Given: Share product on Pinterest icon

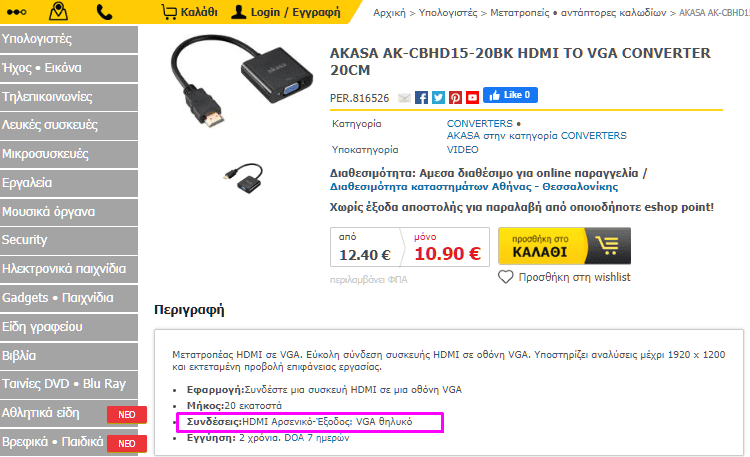Looking at the screenshot, I should (x=455, y=98).
